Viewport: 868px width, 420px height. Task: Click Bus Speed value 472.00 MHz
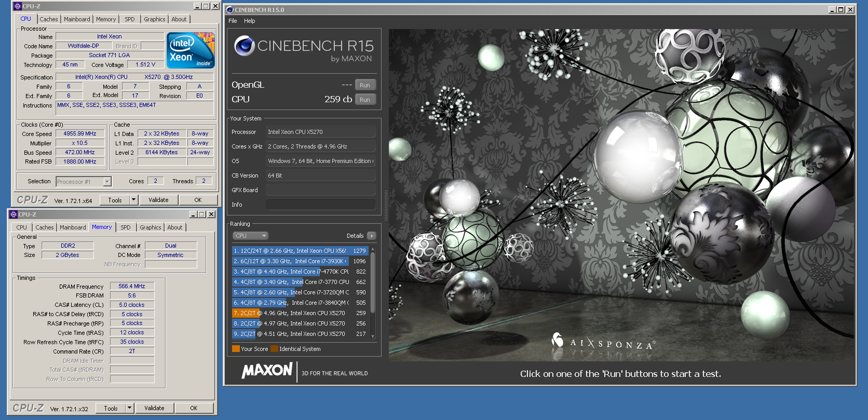coord(80,152)
